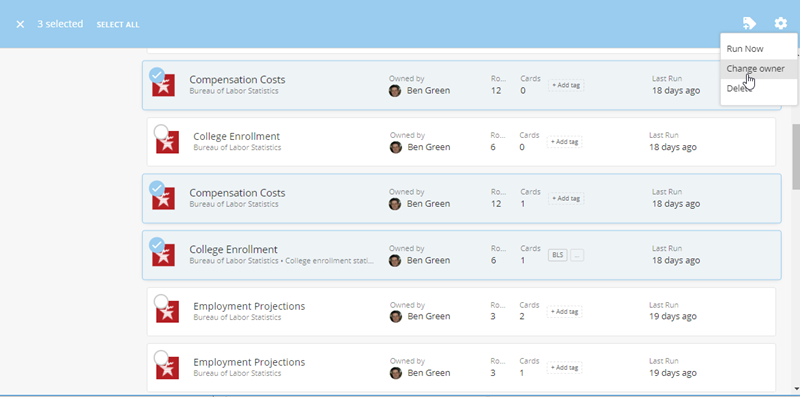Click red star icon of Compensation Costs, 0 cards
Image resolution: width=800 pixels, height=397 pixels.
164,86
